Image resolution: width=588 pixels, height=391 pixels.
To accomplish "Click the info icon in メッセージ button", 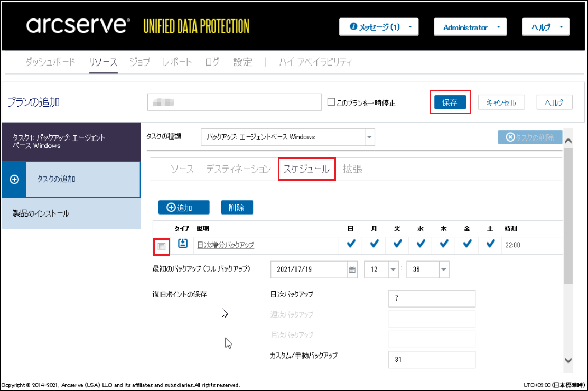I will pyautogui.click(x=353, y=27).
